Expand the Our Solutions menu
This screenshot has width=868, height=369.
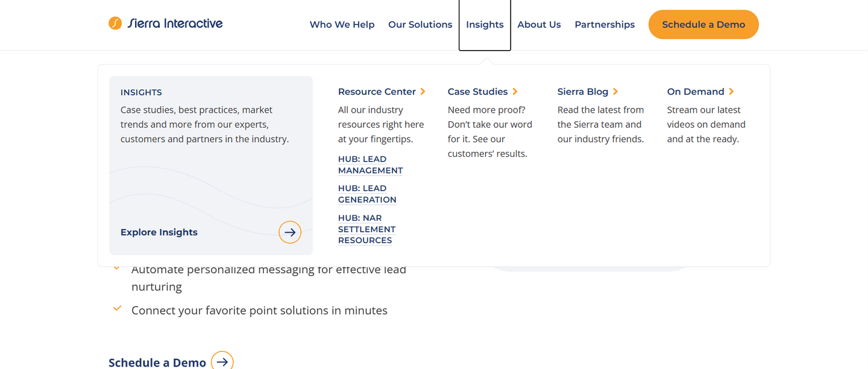click(420, 25)
